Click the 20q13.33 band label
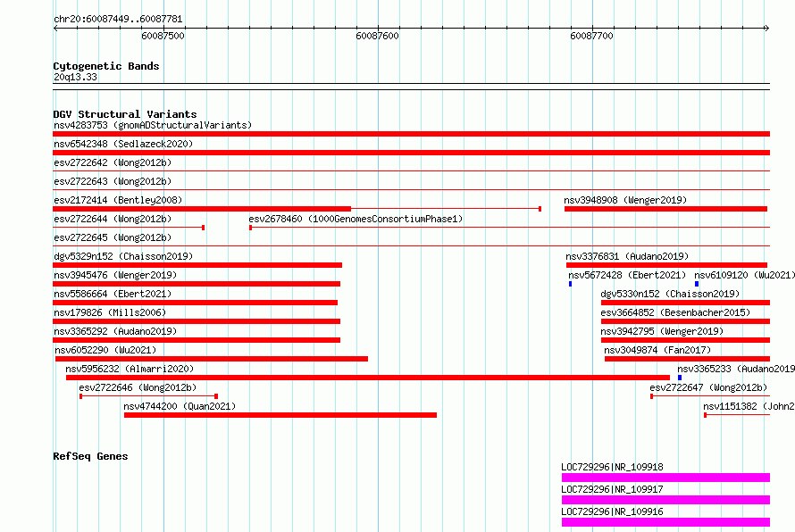The image size is (795, 532). click(75, 77)
